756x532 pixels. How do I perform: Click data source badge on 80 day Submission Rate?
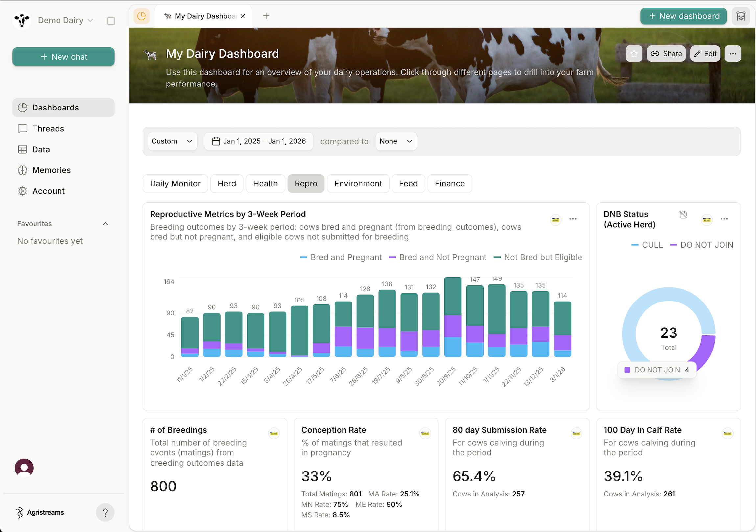tap(576, 433)
